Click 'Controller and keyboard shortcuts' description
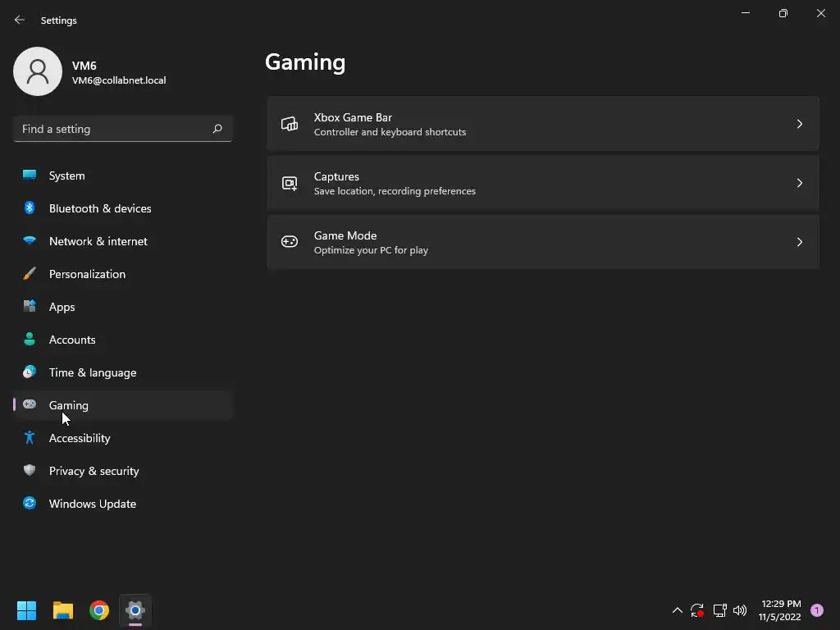The height and width of the screenshot is (630, 840). [390, 132]
